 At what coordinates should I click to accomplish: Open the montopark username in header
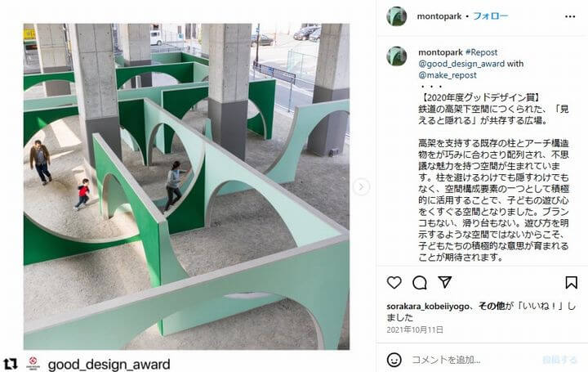439,16
